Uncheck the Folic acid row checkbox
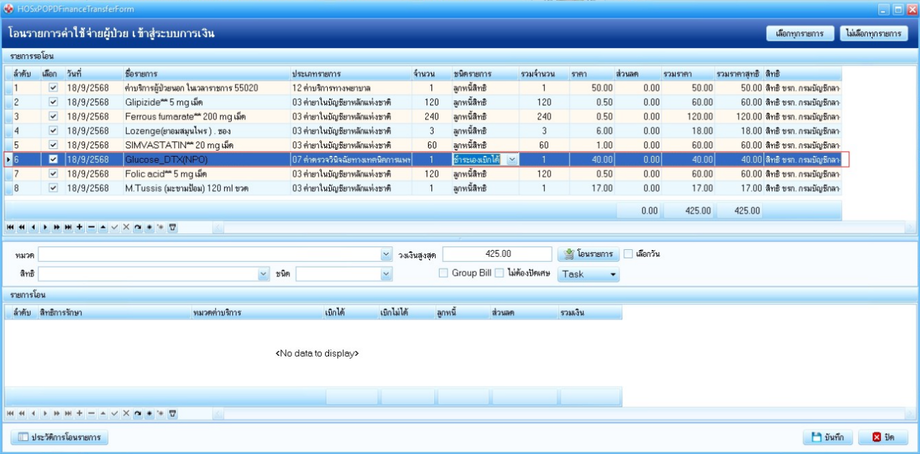Screen dimensions: 920x454 [x=53, y=174]
